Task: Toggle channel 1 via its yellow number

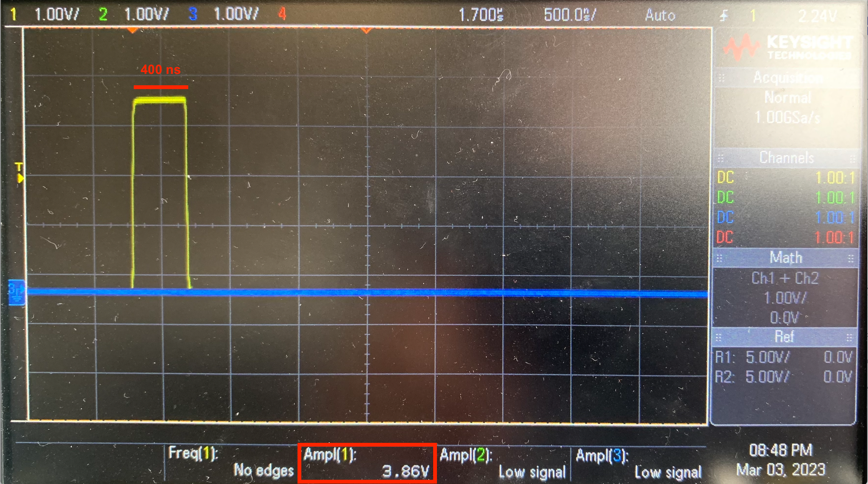Action: (14, 15)
